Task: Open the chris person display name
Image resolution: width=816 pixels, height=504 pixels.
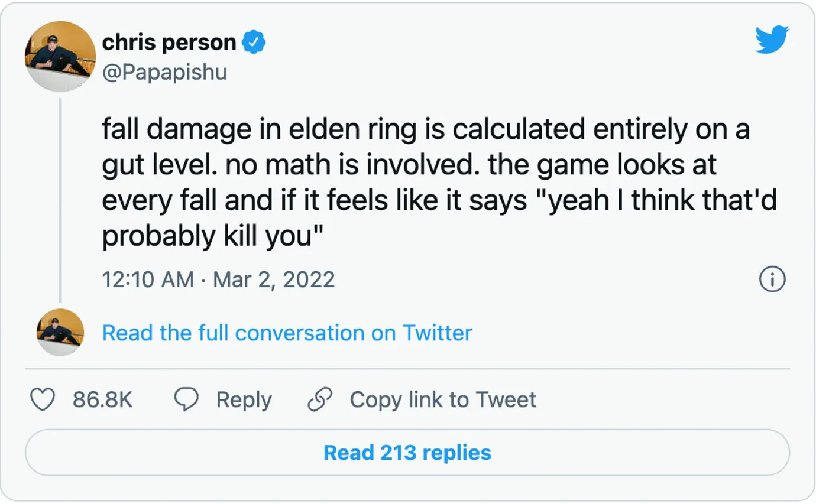Action: [x=169, y=43]
